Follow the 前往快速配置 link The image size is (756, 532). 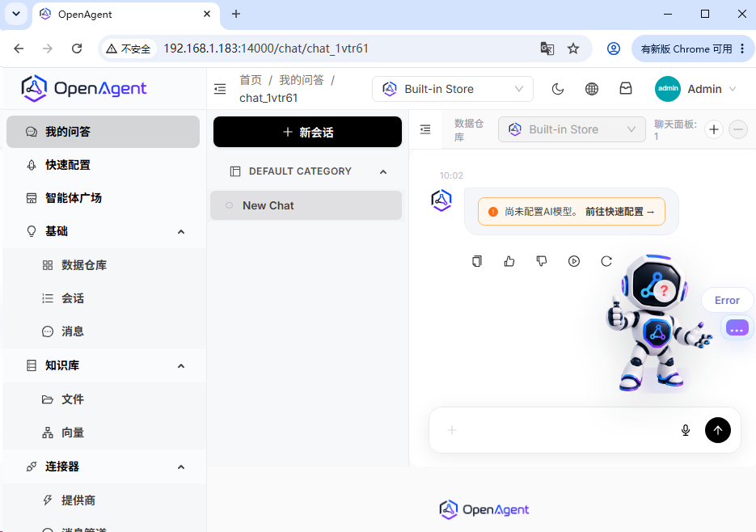coord(619,212)
